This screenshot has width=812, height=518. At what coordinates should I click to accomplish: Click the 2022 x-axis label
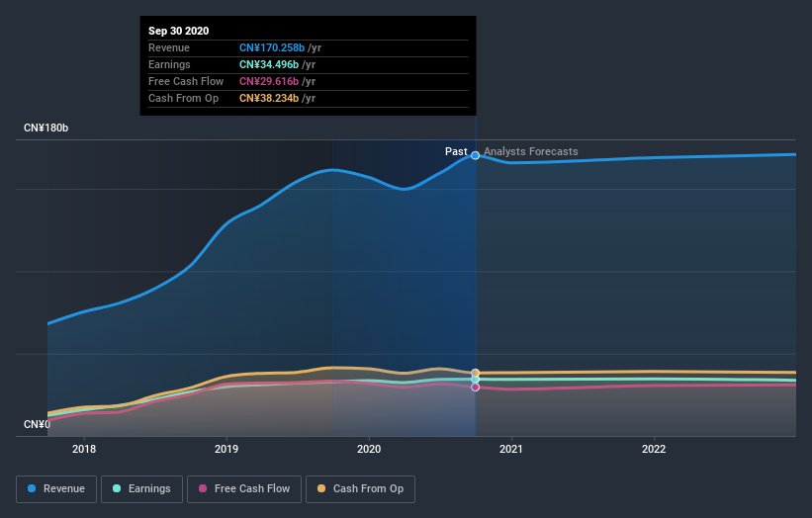click(x=654, y=449)
